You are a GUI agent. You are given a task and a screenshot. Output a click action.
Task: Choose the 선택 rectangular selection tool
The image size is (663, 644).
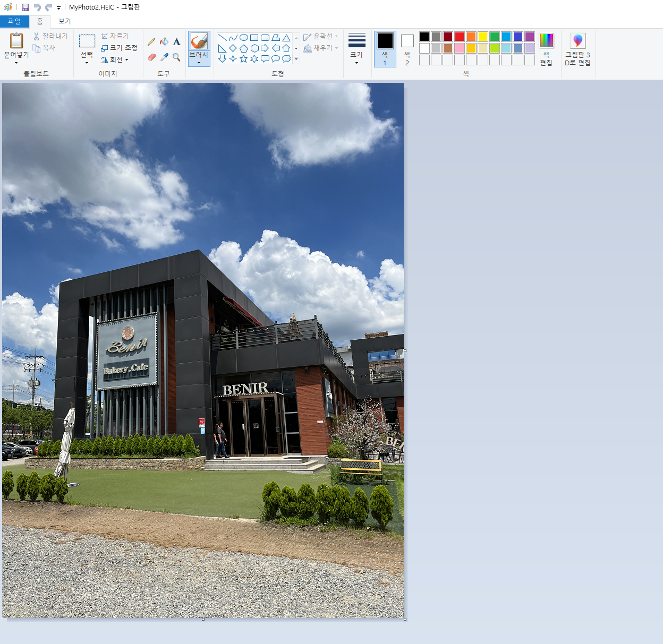click(x=87, y=41)
